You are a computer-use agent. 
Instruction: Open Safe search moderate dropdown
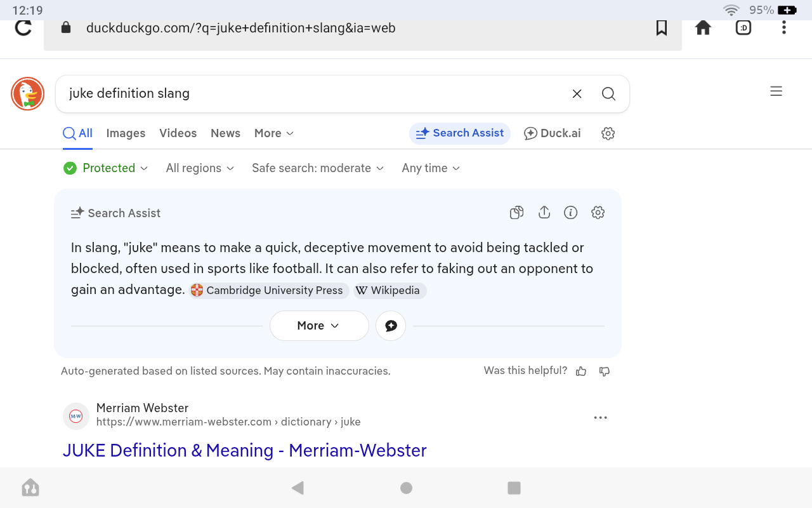pos(318,168)
